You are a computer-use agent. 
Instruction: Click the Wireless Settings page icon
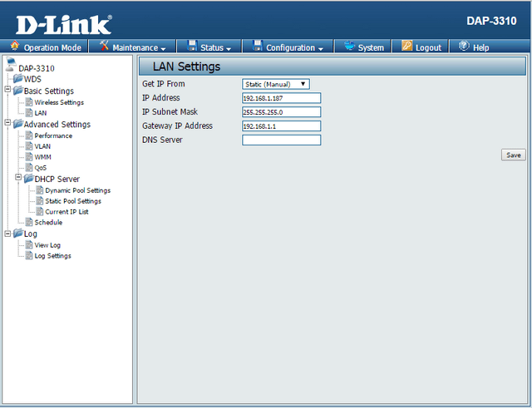[x=29, y=102]
